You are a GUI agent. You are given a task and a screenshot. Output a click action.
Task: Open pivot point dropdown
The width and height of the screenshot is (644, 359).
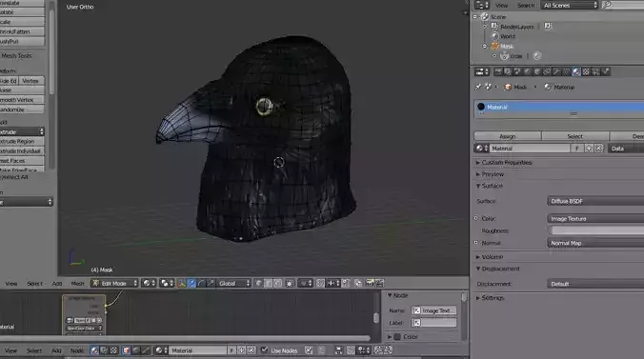[x=167, y=283]
